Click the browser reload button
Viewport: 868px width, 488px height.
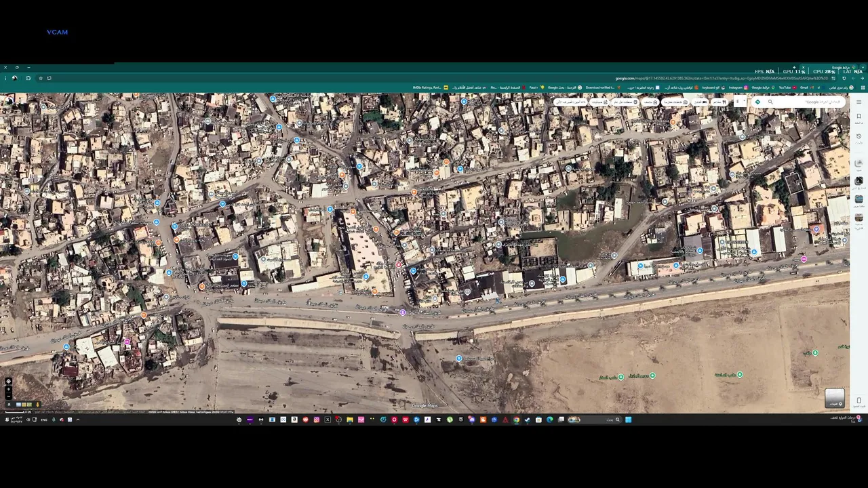tap(844, 78)
